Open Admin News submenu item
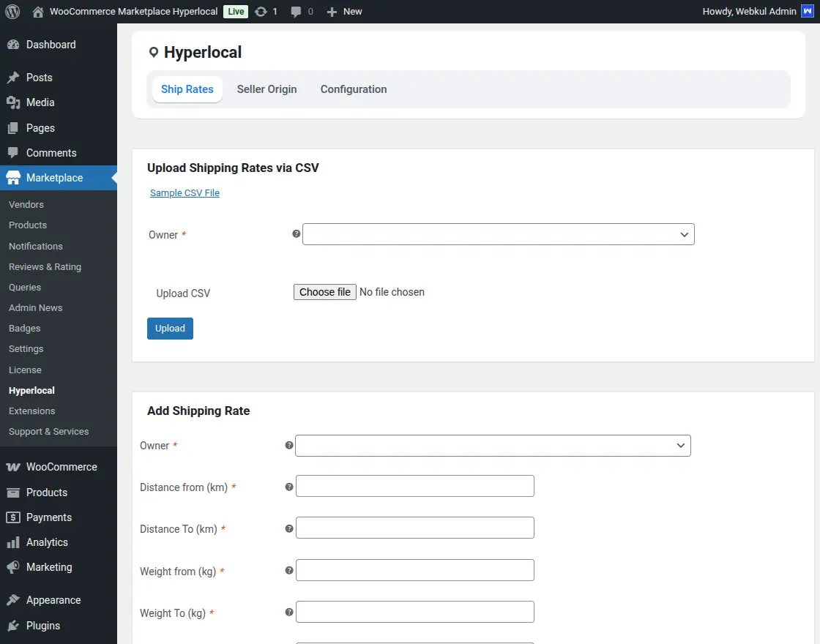The image size is (820, 644). [x=36, y=308]
